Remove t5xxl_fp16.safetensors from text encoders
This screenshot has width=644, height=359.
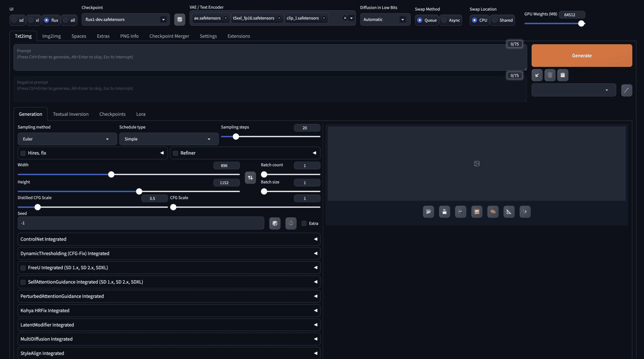coord(279,18)
